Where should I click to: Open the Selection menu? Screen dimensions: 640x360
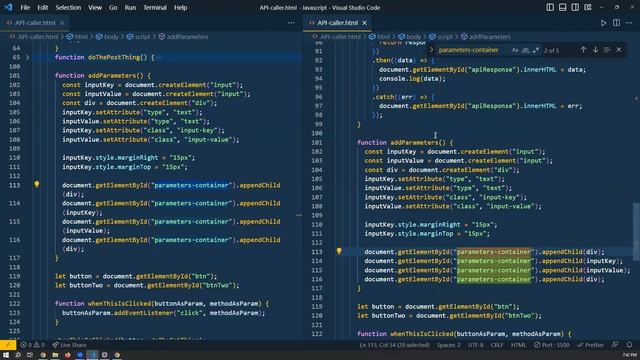[x=68, y=7]
